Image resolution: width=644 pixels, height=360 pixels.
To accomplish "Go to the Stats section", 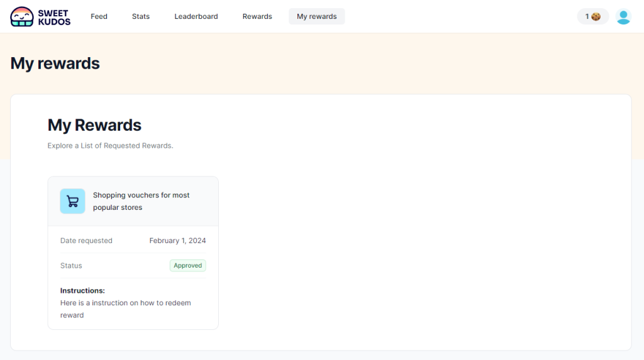I will tap(141, 16).
